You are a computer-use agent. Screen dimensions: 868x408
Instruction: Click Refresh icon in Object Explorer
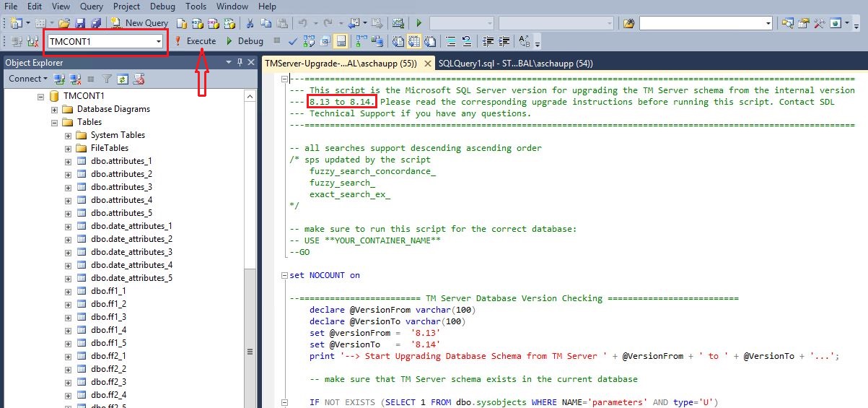click(x=122, y=79)
